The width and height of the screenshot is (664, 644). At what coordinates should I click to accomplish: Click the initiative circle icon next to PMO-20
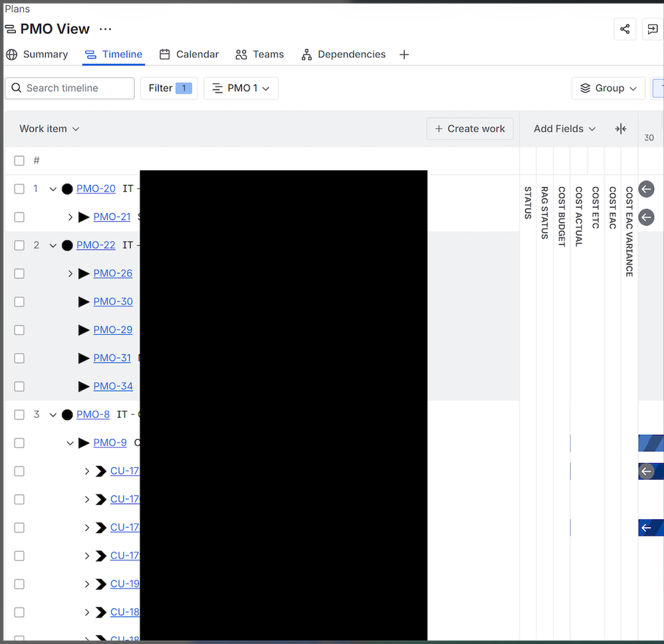67,189
